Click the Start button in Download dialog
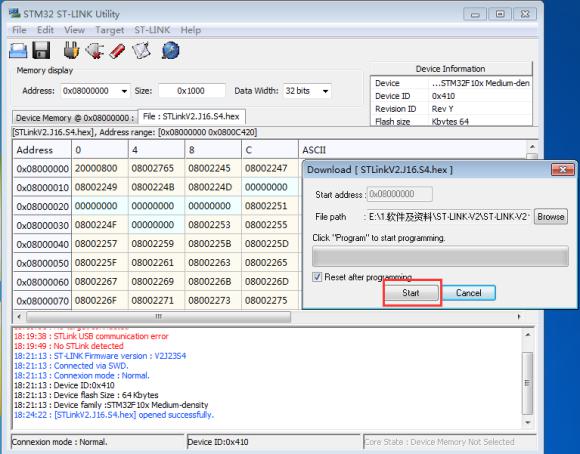 pos(411,293)
